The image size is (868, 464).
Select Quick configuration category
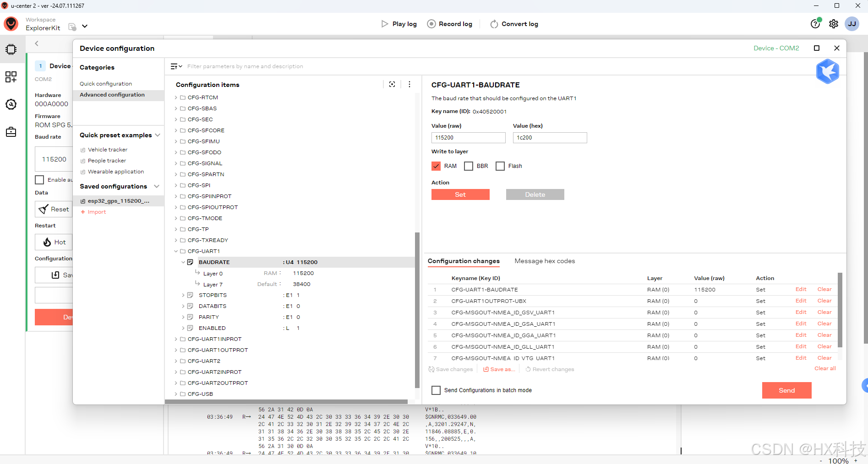click(106, 84)
